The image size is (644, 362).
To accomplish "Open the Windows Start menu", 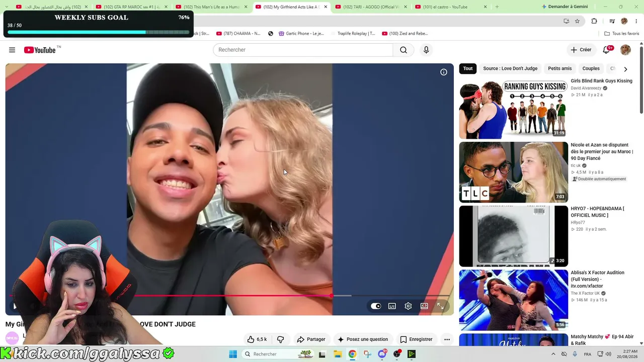I will pyautogui.click(x=233, y=354).
